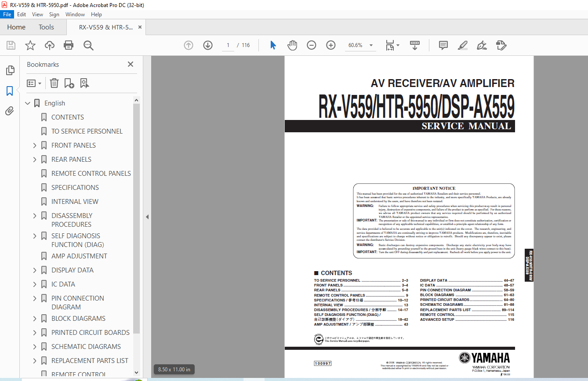Click REPLACEMENT PARTS LIST contents entry in page
Screen dimensions: 588x381
pyautogui.click(x=467, y=310)
